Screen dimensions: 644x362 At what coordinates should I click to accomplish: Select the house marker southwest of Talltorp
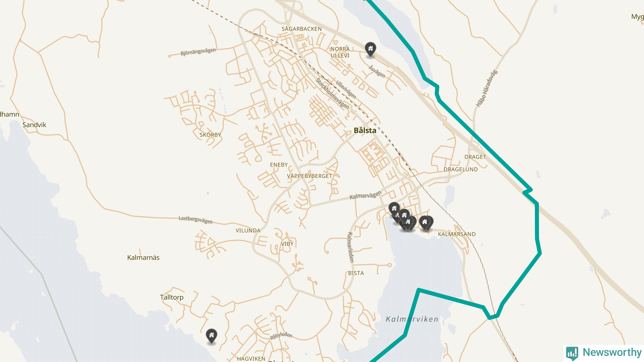[212, 336]
